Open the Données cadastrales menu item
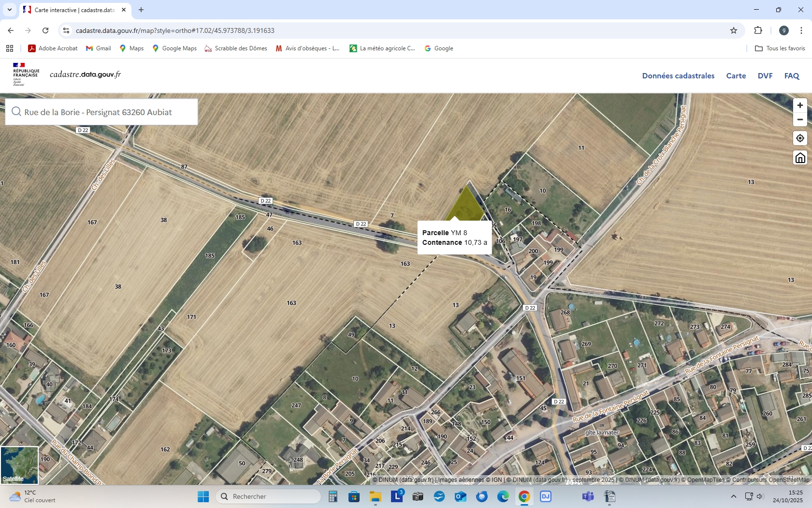This screenshot has width=812, height=508. point(678,76)
